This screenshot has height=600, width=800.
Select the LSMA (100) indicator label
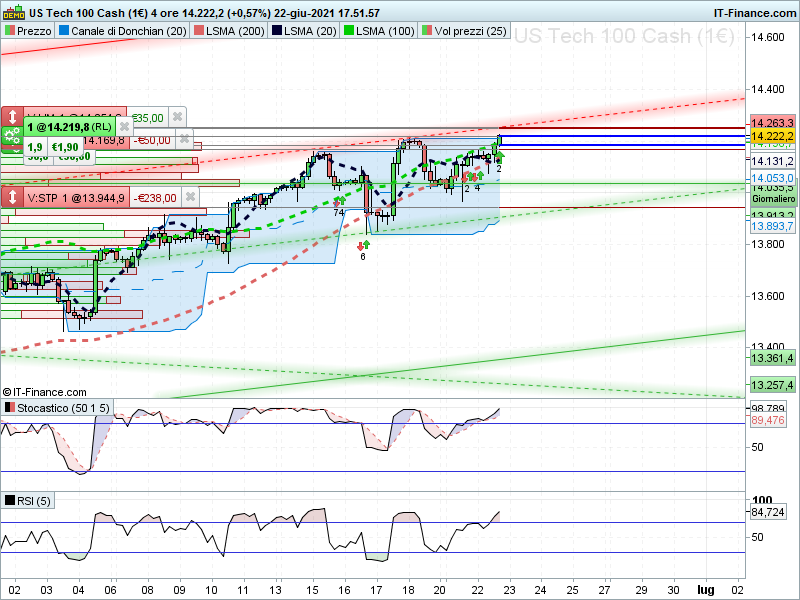[379, 31]
